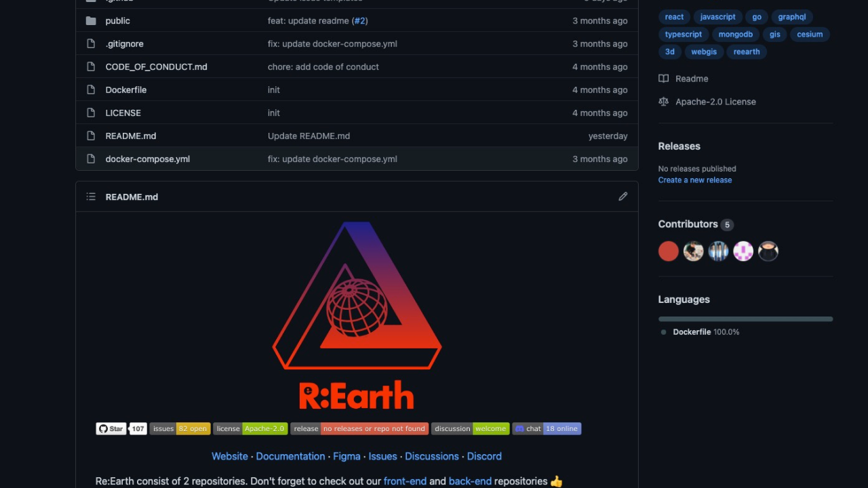Select the javascript topic tag
Viewport: 868px width, 488px height.
tap(717, 17)
